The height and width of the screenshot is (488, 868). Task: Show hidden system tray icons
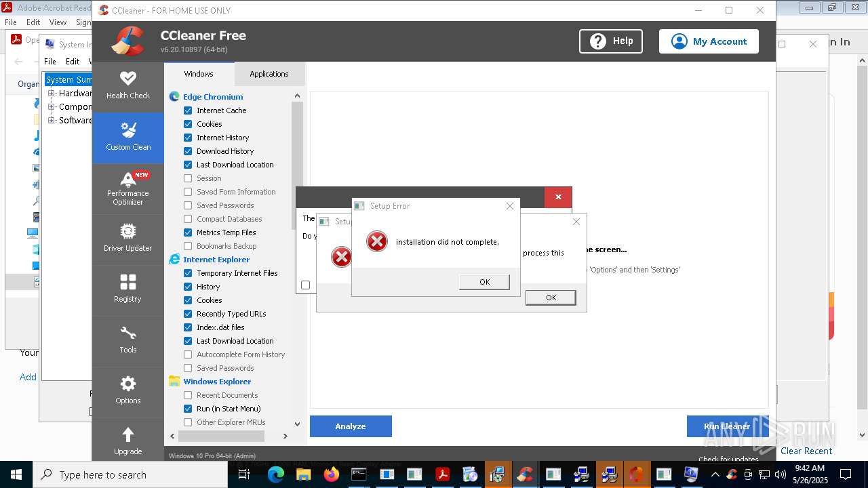(x=715, y=474)
